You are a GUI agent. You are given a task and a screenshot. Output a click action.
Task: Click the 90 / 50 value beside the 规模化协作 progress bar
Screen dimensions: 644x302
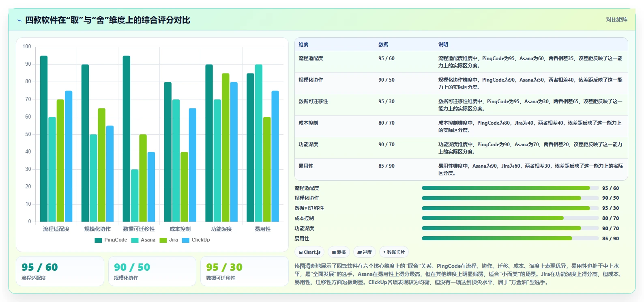(x=610, y=198)
